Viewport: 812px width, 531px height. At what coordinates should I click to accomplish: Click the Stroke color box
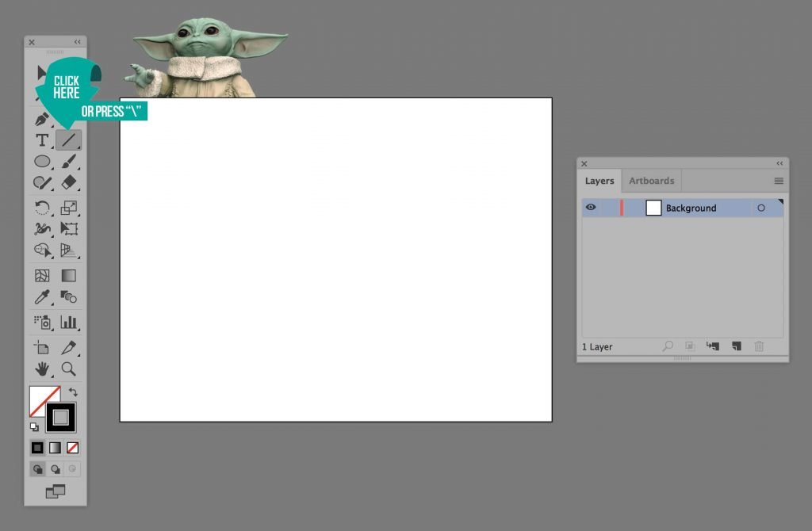coord(60,417)
